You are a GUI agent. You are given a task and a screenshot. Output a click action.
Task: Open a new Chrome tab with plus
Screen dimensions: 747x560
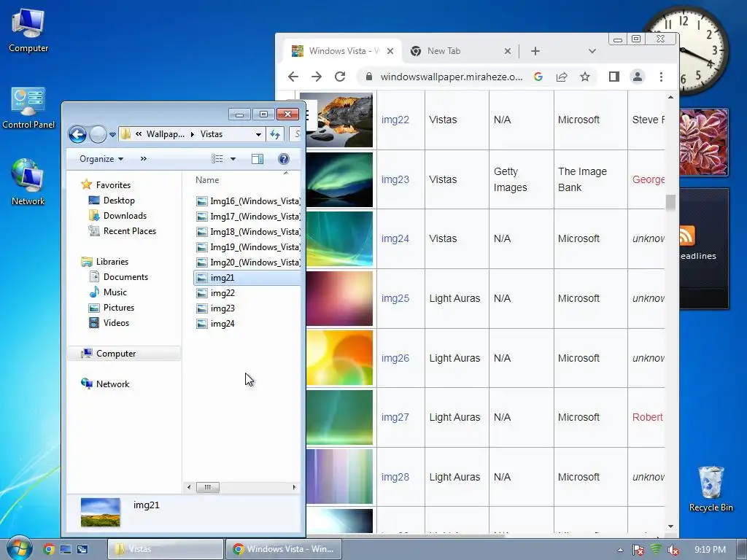[535, 51]
